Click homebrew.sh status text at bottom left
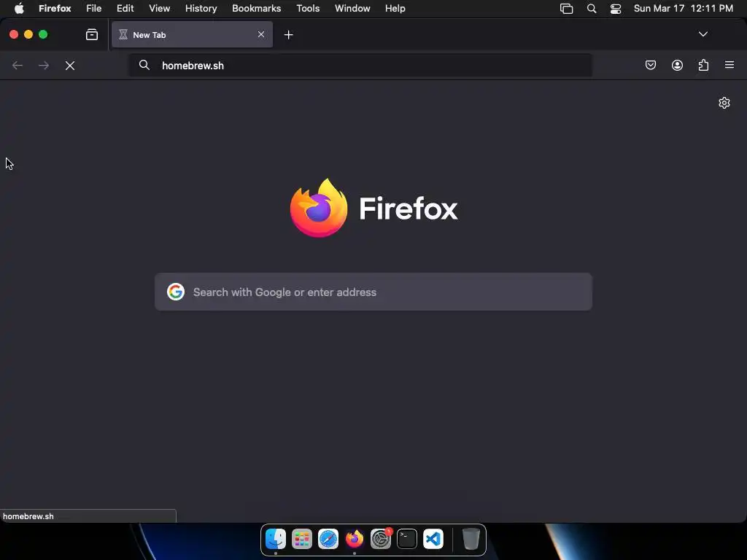This screenshot has height=560, width=747. point(28,516)
